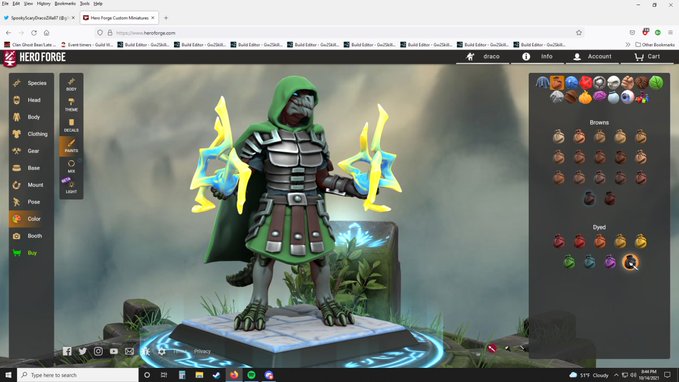
Task: Open the Mount category
Action: (31, 185)
